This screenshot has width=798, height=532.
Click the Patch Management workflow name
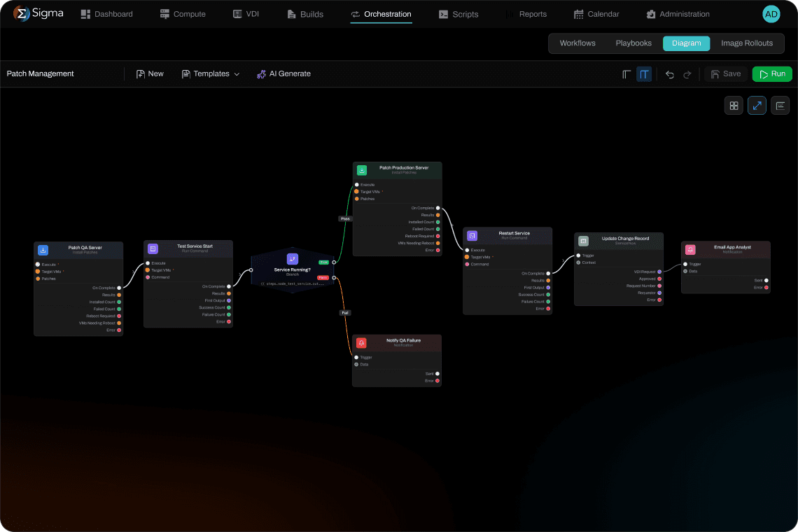point(40,73)
